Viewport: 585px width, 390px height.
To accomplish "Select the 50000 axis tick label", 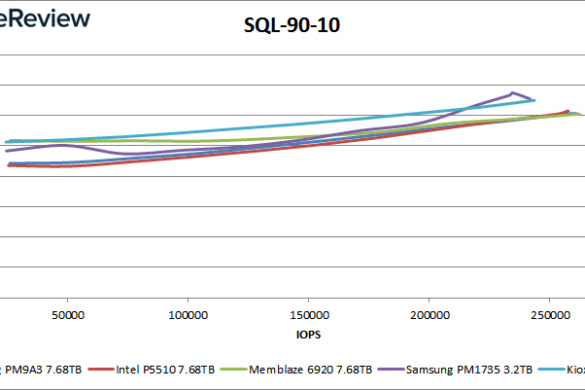I will coord(68,315).
